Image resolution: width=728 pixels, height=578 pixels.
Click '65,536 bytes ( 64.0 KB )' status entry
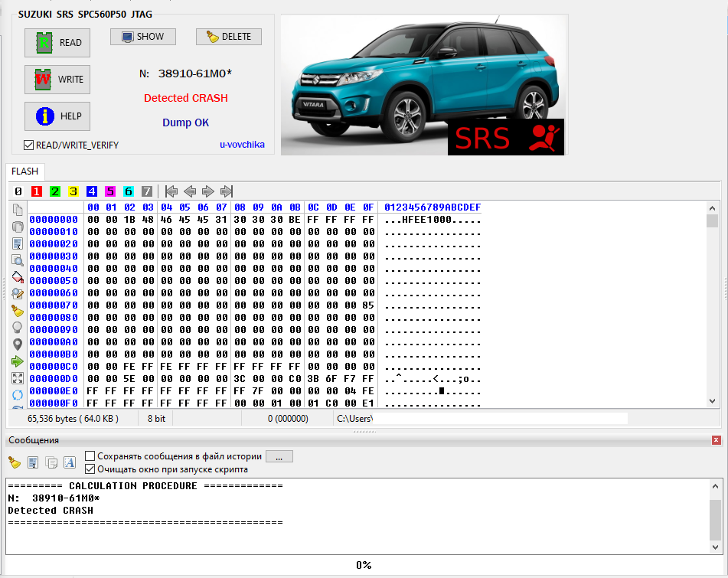73,419
